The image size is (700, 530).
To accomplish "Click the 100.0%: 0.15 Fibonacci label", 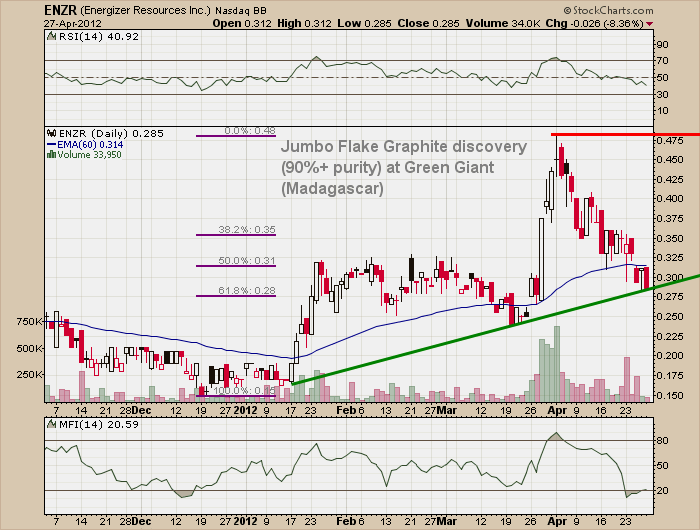I will (x=245, y=391).
